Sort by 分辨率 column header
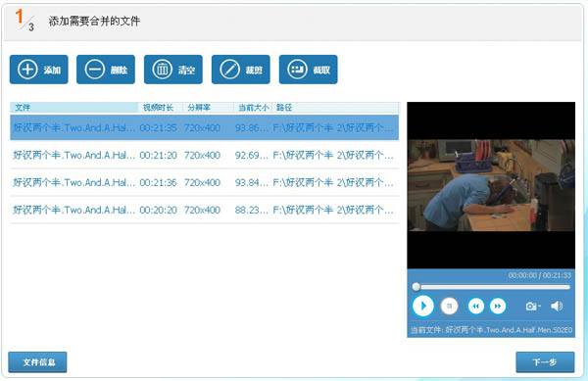 click(x=208, y=108)
